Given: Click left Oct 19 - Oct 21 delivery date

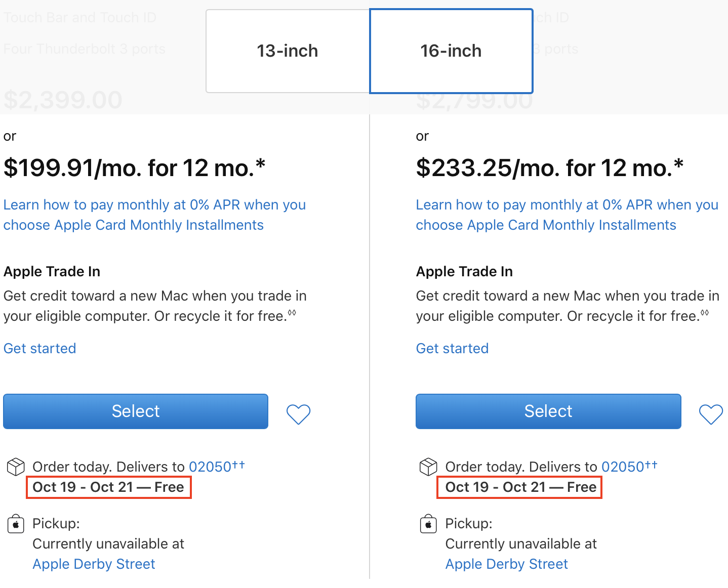Looking at the screenshot, I should (x=83, y=487).
